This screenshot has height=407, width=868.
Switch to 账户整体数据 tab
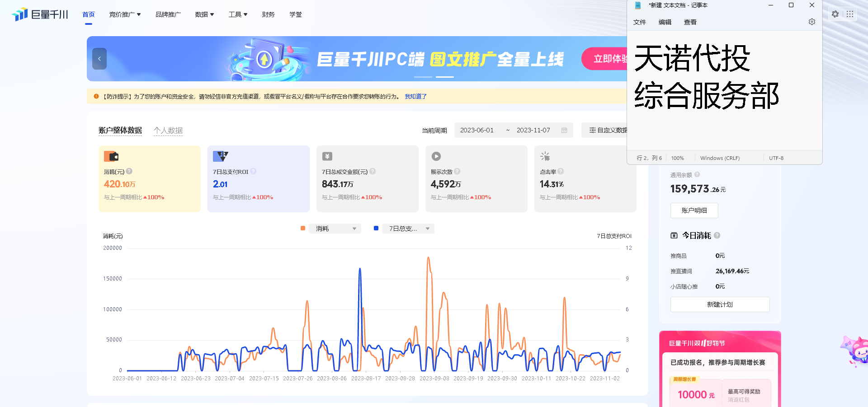click(120, 130)
